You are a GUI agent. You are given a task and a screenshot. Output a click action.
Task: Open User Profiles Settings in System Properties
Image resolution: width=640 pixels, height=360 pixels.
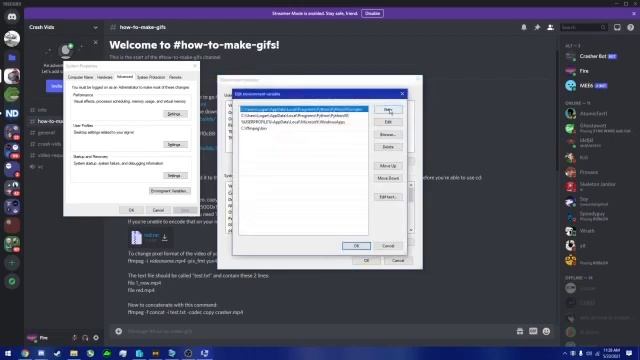pyautogui.click(x=175, y=144)
